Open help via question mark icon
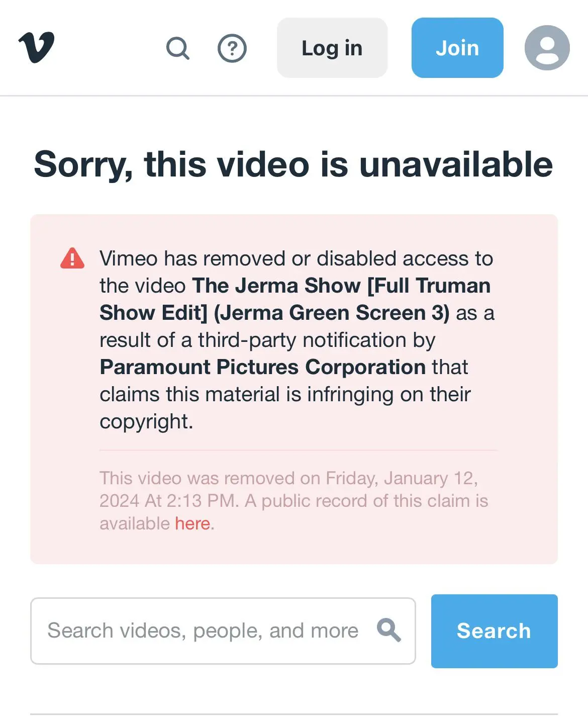Image resolution: width=588 pixels, height=716 pixels. click(x=232, y=48)
